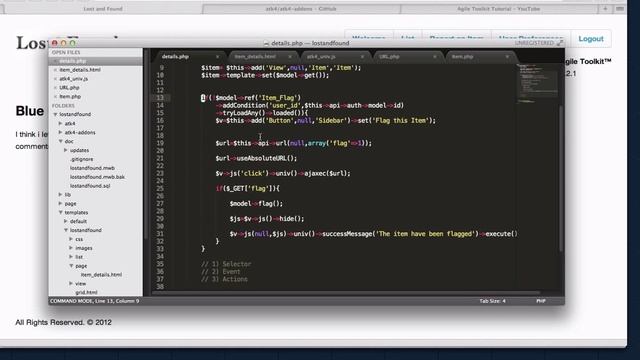Expand the images folder
This screenshot has height=360, width=640.
pyautogui.click(x=71, y=248)
